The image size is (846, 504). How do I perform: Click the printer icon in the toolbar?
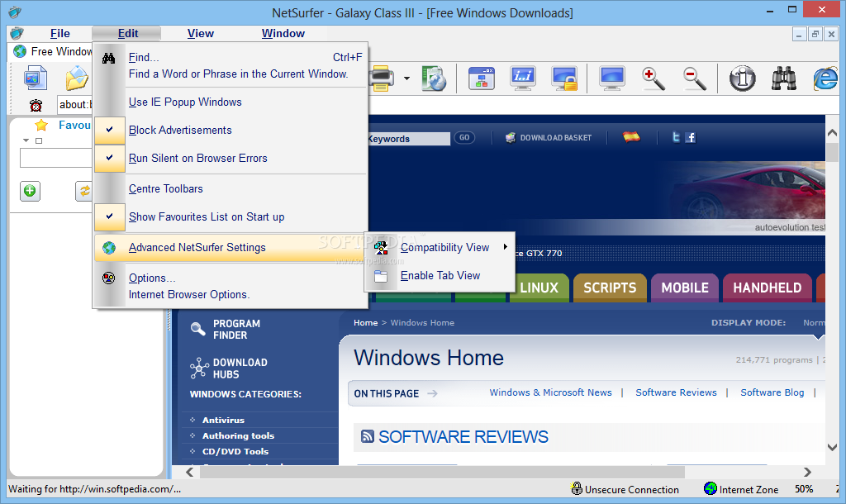(x=382, y=78)
